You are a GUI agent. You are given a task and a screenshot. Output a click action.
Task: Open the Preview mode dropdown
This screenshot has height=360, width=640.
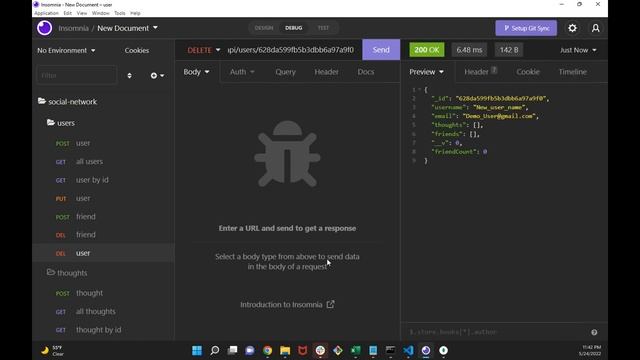click(427, 72)
